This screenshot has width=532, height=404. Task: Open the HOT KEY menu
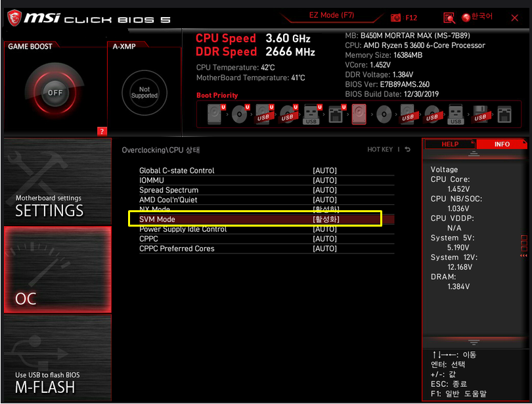pyautogui.click(x=380, y=149)
